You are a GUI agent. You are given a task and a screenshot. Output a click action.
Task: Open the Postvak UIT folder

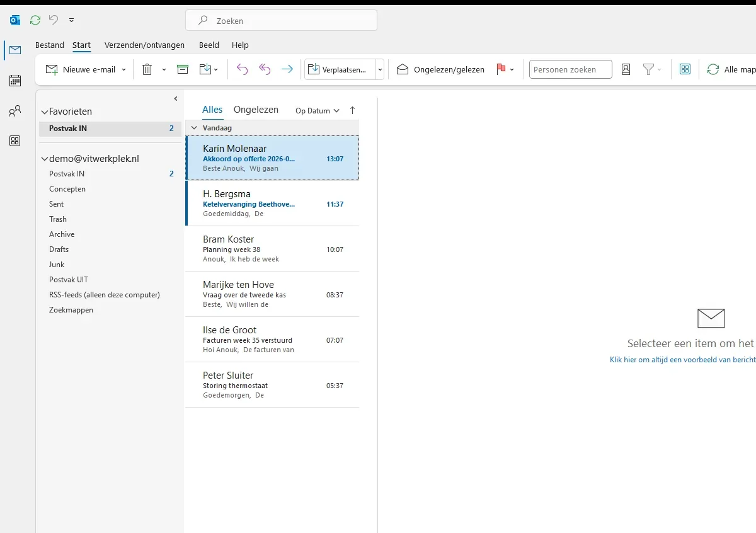pyautogui.click(x=69, y=280)
